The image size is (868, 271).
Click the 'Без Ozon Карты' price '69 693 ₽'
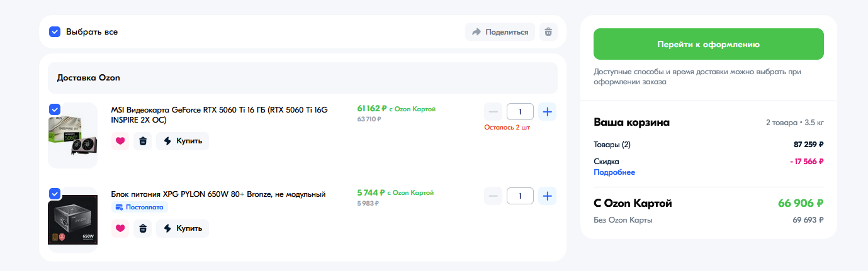(x=808, y=220)
